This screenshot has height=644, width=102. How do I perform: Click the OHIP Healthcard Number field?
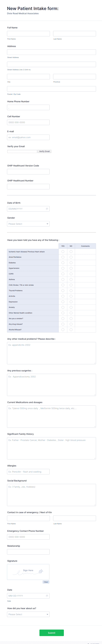(x=28, y=186)
